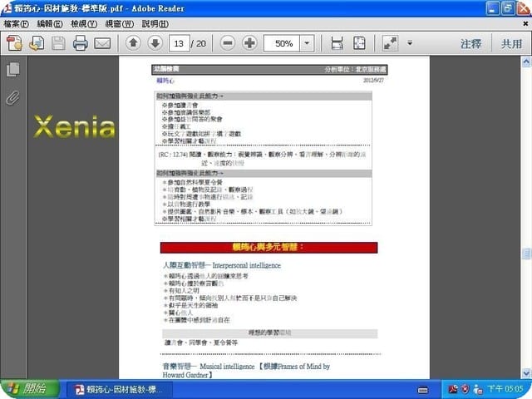Screen dimensions: 532x399
Task: Open the 編輯(E) menu
Action: click(x=50, y=24)
